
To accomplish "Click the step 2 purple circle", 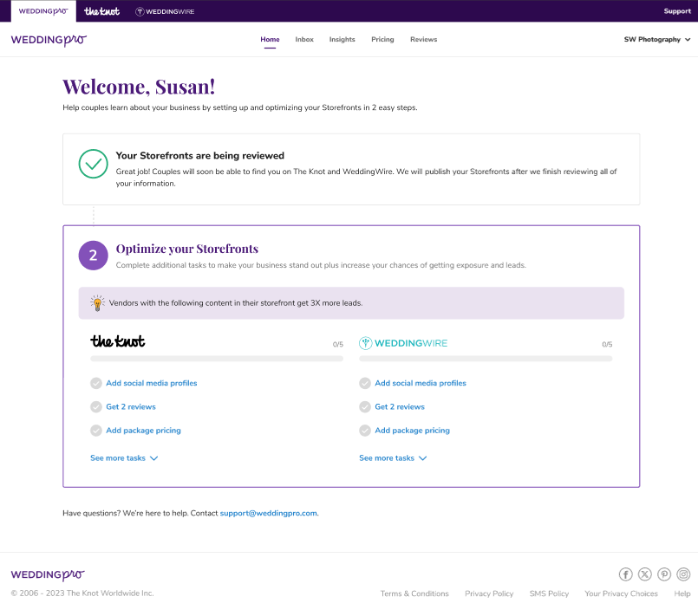I will 93,256.
